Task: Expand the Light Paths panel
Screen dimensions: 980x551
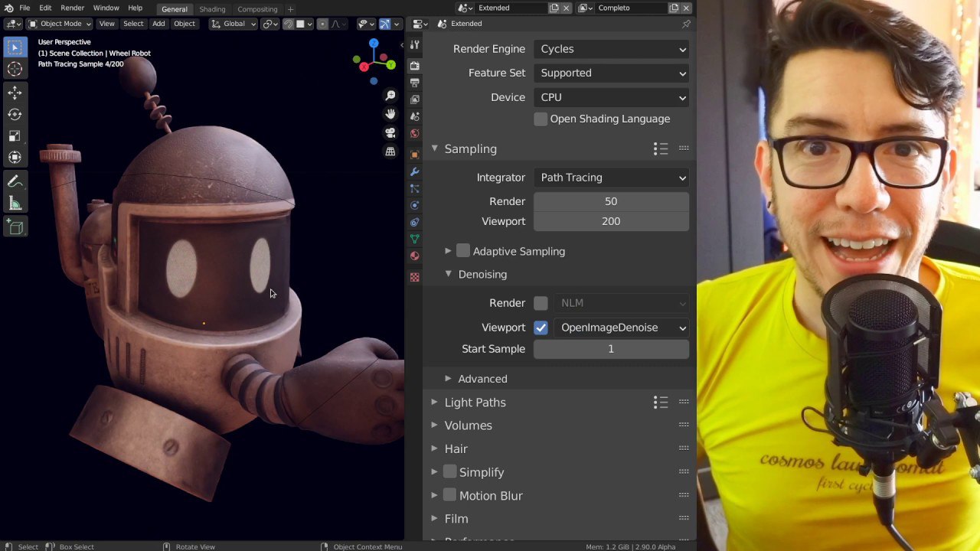Action: point(434,402)
